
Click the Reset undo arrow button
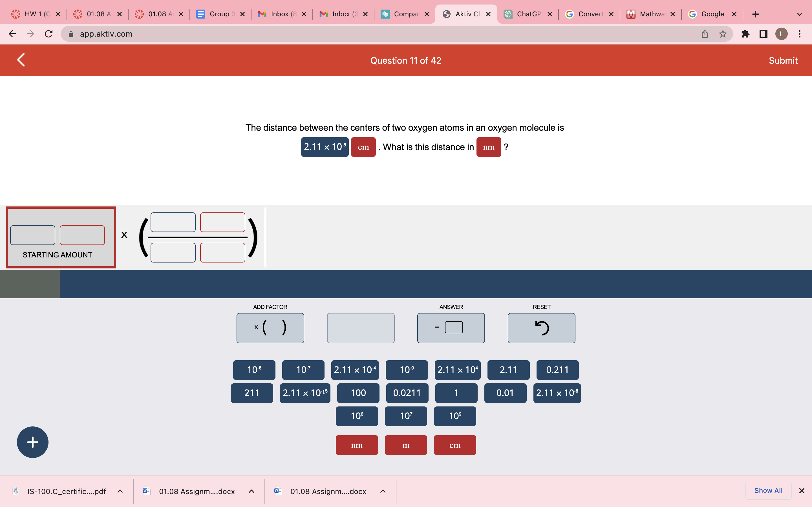click(541, 328)
